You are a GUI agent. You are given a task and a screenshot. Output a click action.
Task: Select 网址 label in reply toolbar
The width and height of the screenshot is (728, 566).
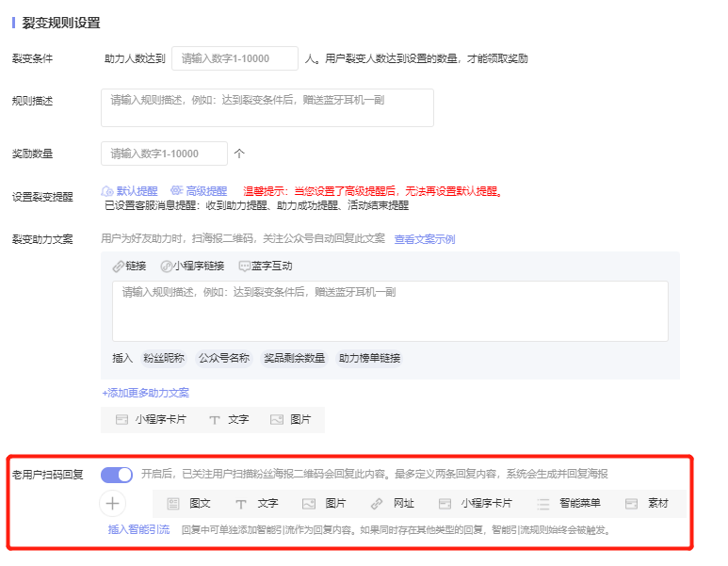404,503
